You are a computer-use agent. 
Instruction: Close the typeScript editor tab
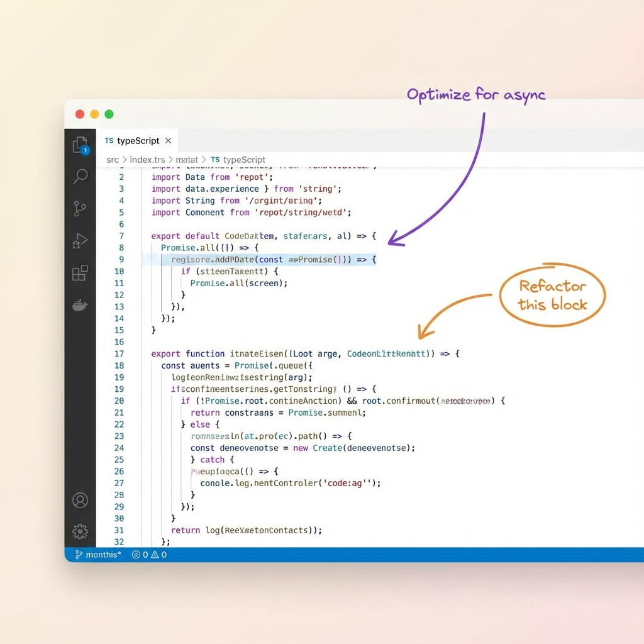[x=168, y=141]
